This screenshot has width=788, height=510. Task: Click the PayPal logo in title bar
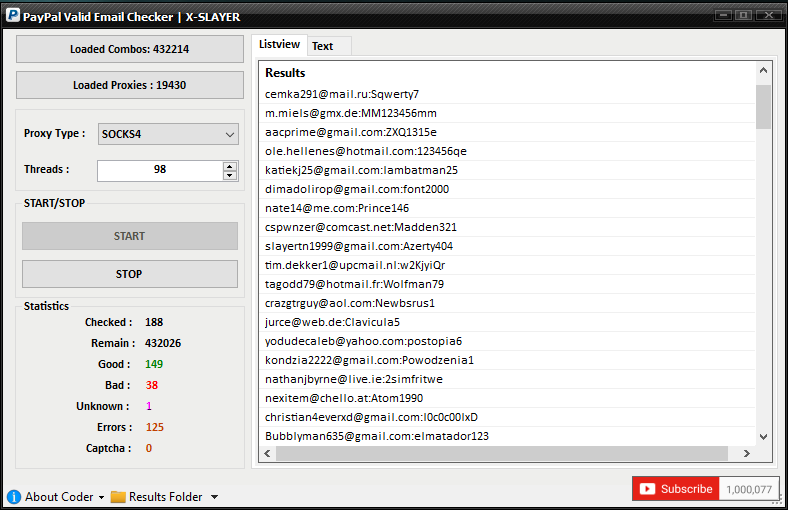(13, 16)
